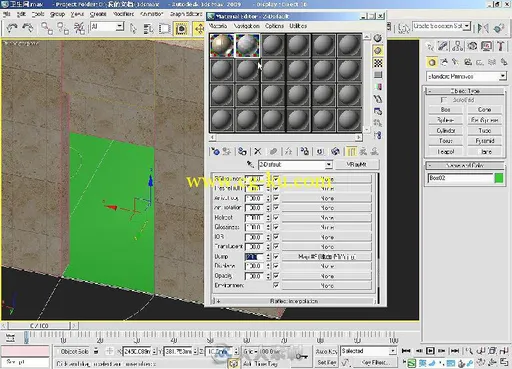Open Material Editor's Material menu

point(218,26)
